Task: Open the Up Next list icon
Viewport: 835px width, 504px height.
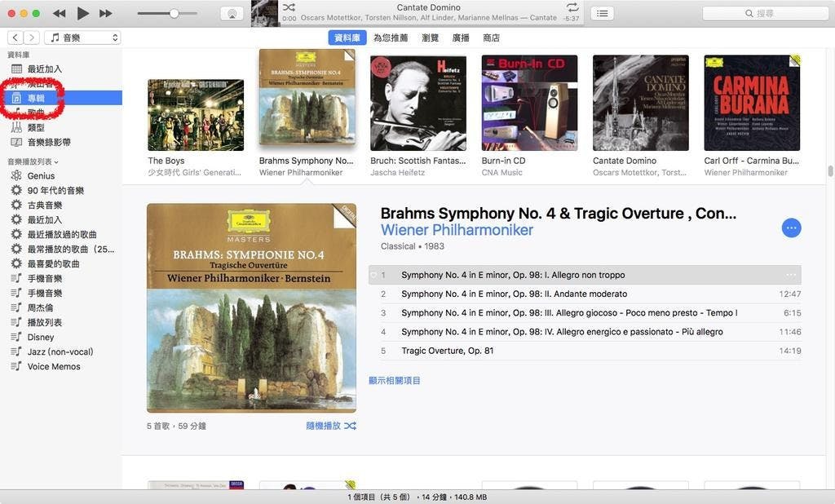Action: click(x=603, y=13)
